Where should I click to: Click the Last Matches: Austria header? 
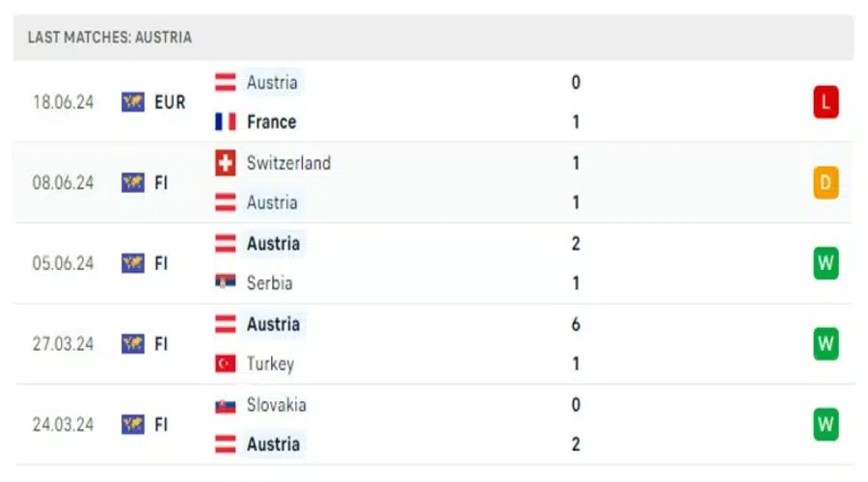point(110,37)
